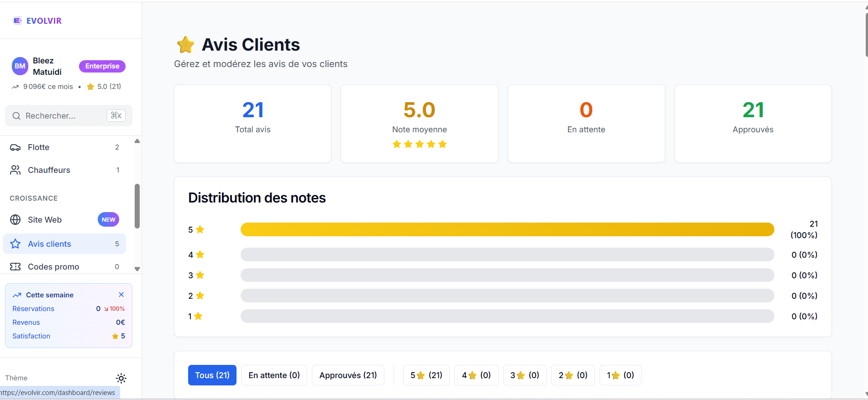The width and height of the screenshot is (868, 400).
Task: Open the BM profile avatar
Action: pos(20,66)
